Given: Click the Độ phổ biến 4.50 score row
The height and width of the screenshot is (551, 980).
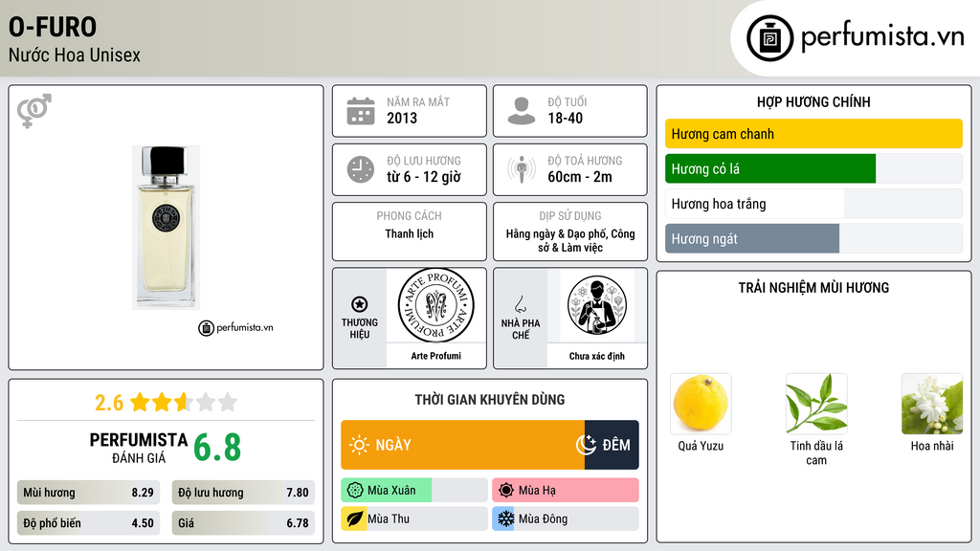Looking at the screenshot, I should click(88, 523).
